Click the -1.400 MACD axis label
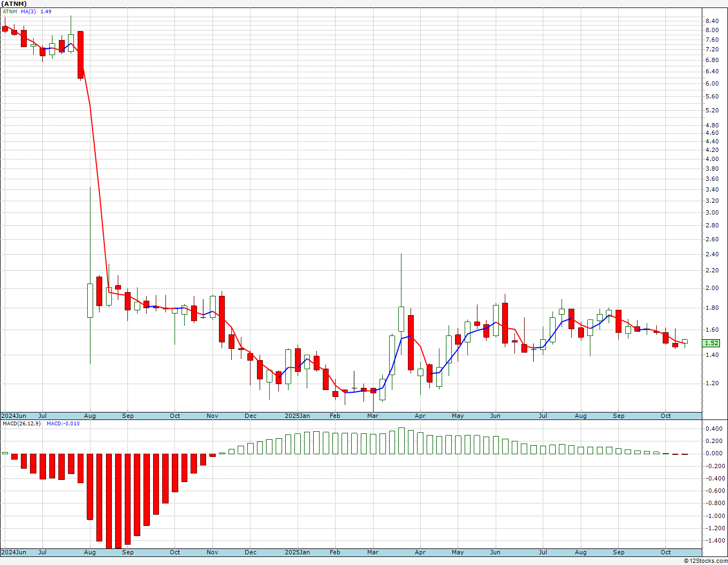The height and width of the screenshot is (565, 728). [x=712, y=540]
